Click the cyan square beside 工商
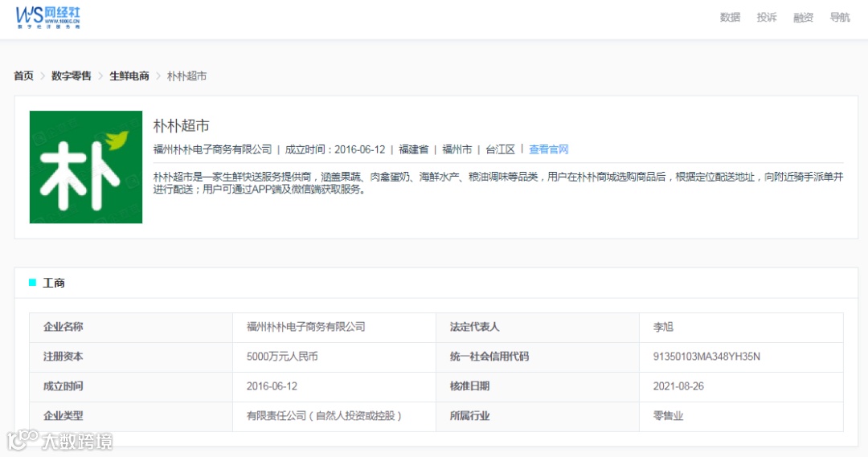 click(x=32, y=283)
